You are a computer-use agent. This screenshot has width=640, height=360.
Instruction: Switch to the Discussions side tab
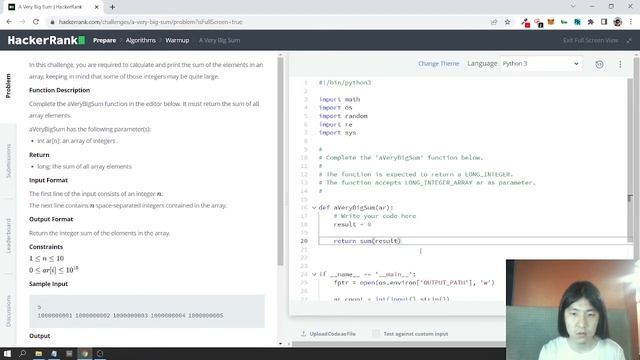point(8,311)
